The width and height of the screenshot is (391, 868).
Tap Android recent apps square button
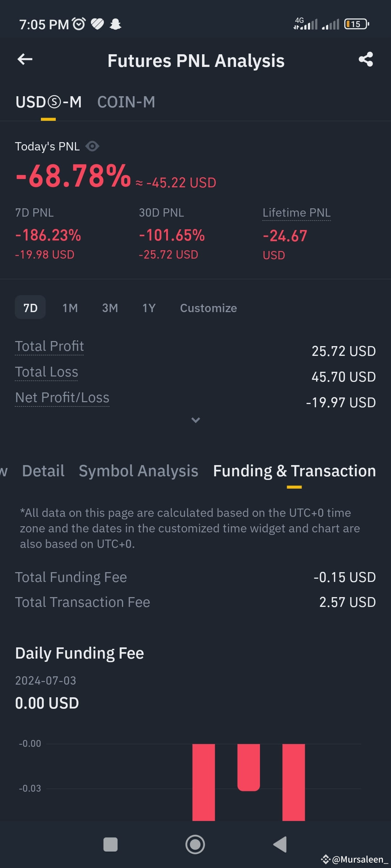[110, 844]
